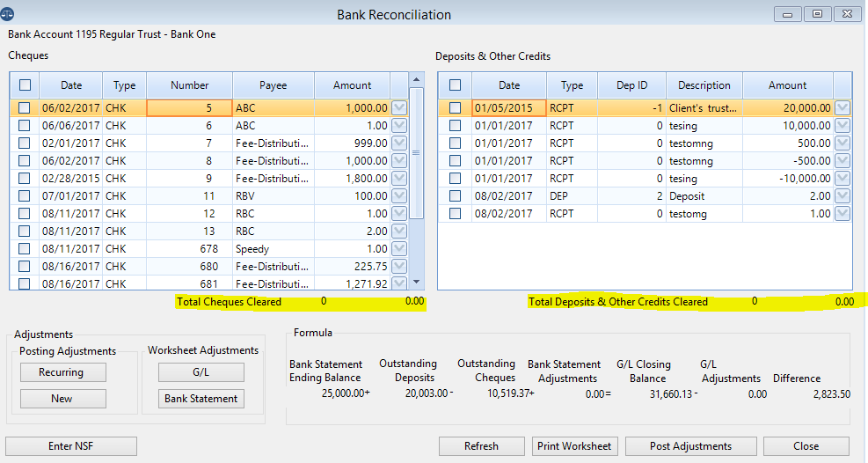Image resolution: width=868 pixels, height=463 pixels.
Task: Select checkbox for cheque number 7
Action: 25,143
